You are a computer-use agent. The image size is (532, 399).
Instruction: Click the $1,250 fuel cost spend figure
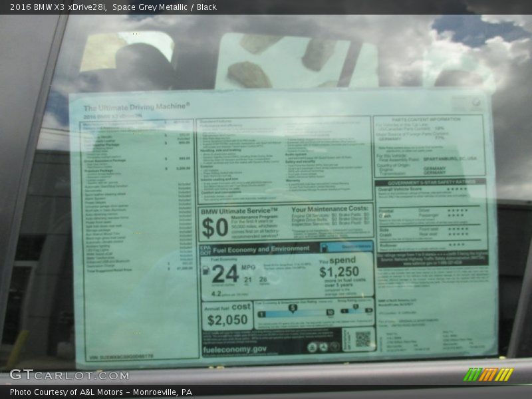[338, 272]
